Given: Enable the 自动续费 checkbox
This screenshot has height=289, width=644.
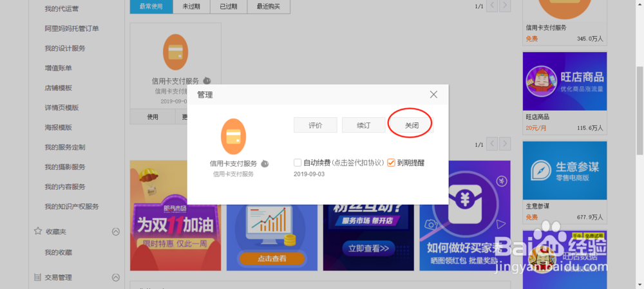Looking at the screenshot, I should point(298,163).
